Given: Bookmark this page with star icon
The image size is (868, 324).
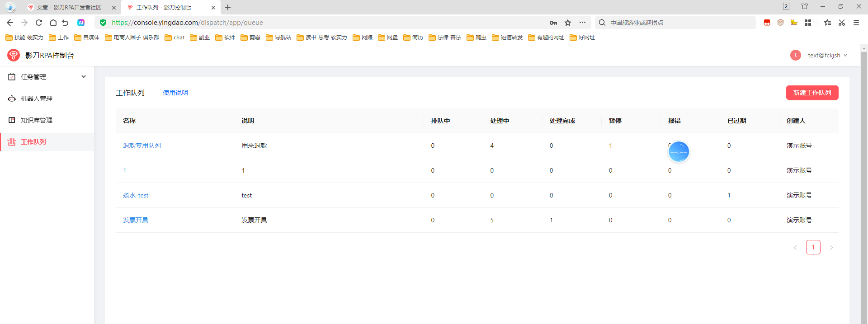Looking at the screenshot, I should (568, 23).
